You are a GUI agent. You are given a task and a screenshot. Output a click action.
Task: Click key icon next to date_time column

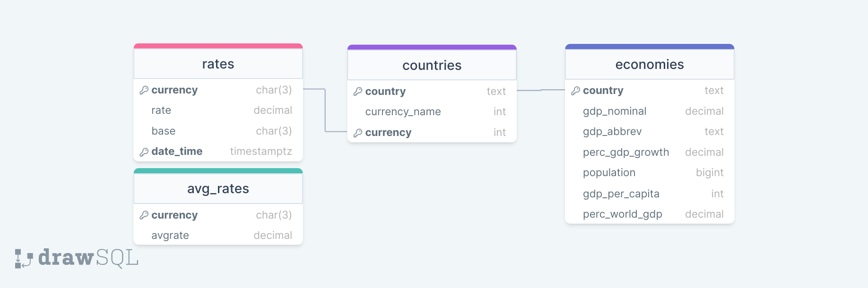click(144, 152)
